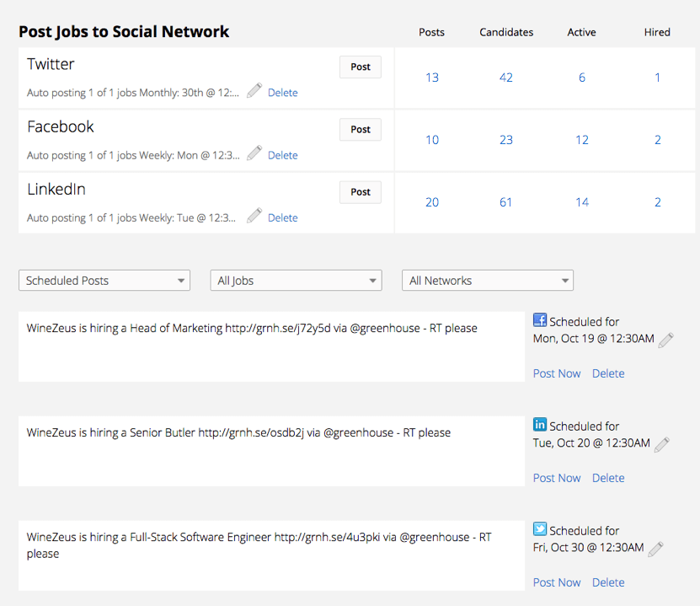
Task: Edit Twitter auto posting schedule pencil
Action: [x=254, y=91]
